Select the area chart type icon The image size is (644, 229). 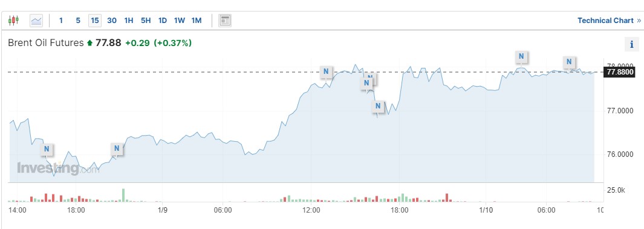(36, 20)
